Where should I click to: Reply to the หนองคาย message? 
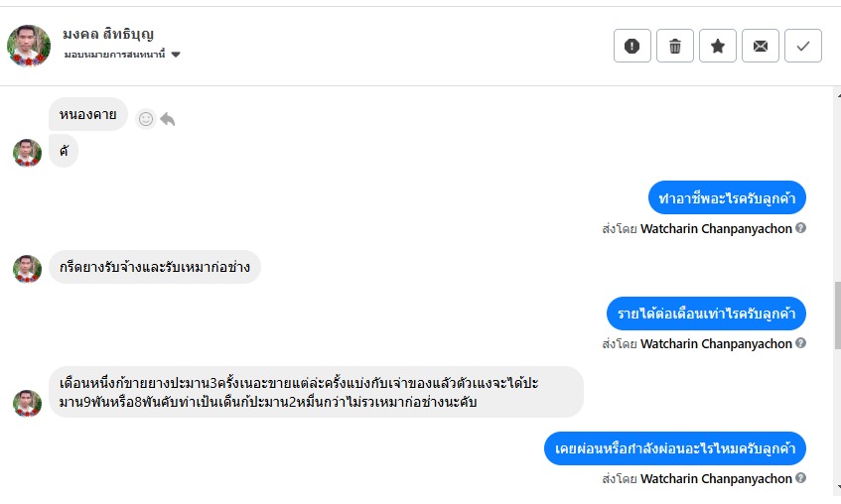[x=168, y=119]
